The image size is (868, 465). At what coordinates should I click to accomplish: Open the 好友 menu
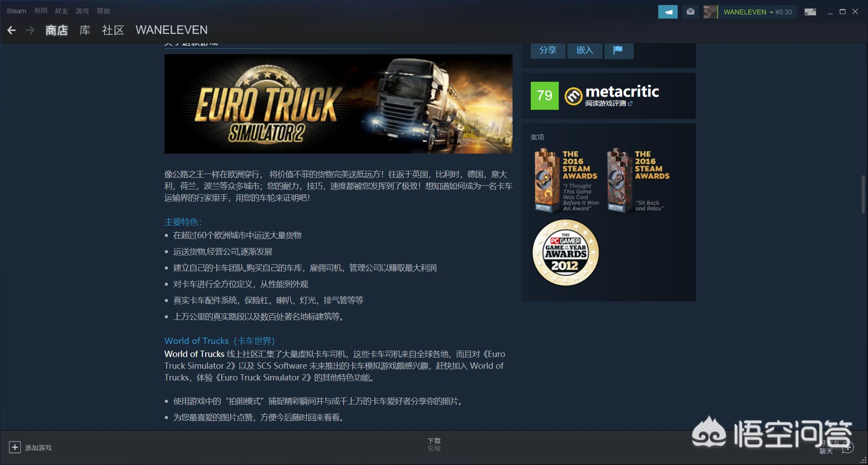click(x=61, y=11)
